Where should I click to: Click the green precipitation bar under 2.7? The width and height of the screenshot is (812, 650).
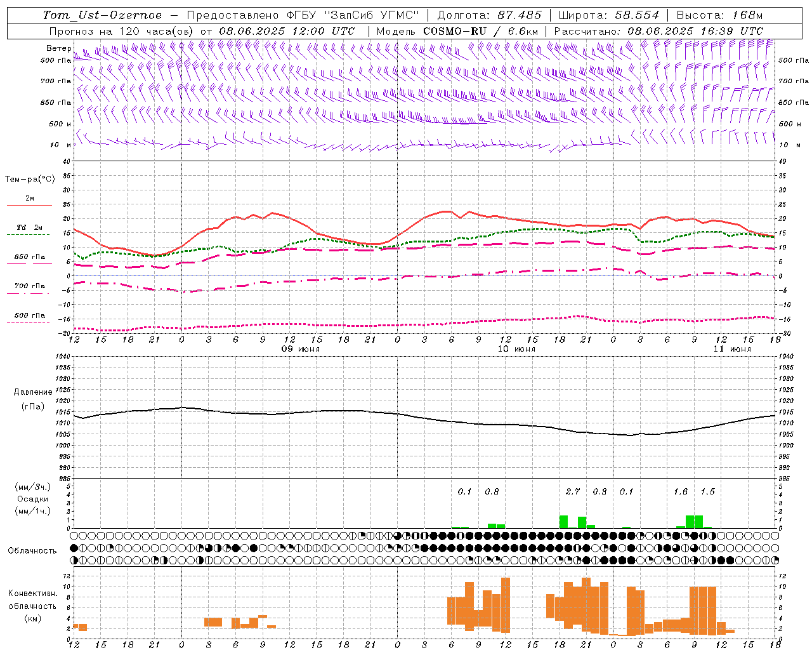pos(563,522)
